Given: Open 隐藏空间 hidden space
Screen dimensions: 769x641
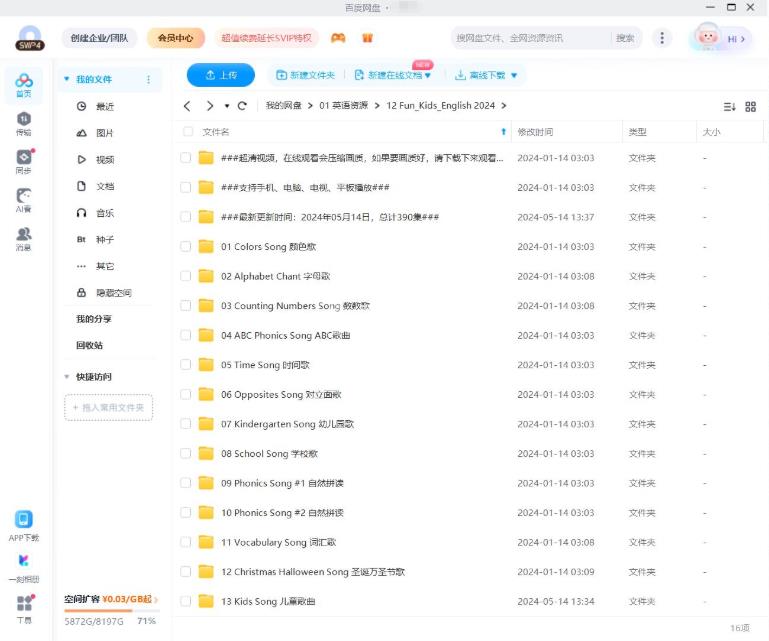Looking at the screenshot, I should coord(113,293).
